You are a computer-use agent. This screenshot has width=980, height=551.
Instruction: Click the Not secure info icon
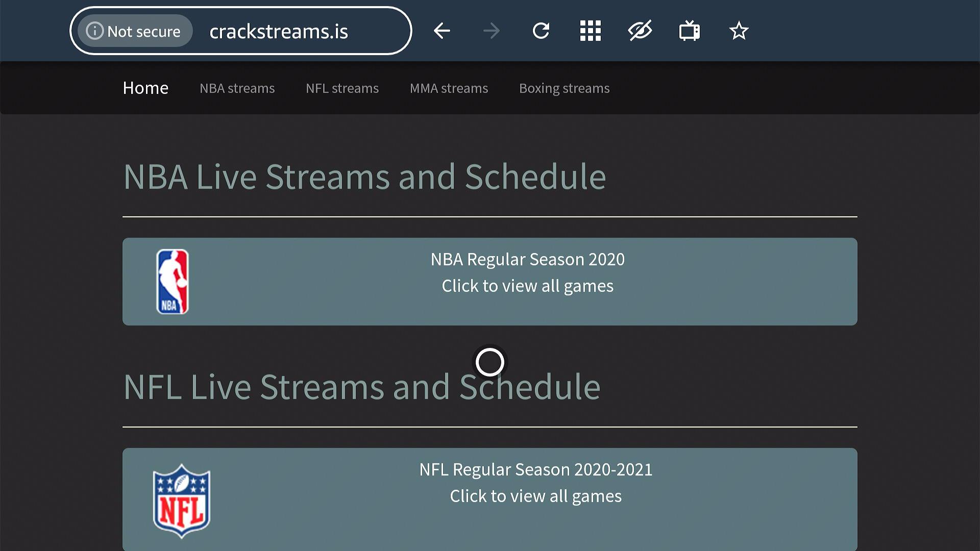click(x=94, y=31)
